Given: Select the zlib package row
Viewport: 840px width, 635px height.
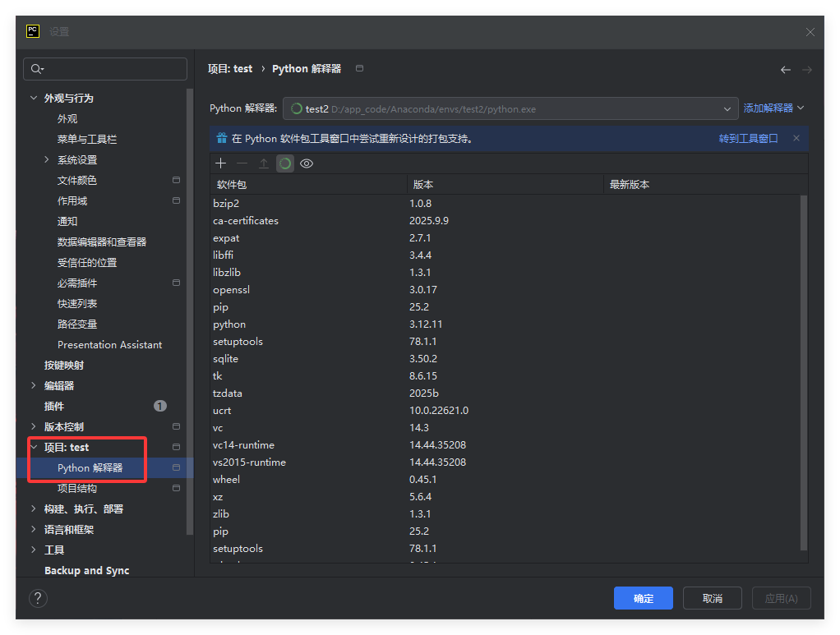Looking at the screenshot, I should [x=505, y=514].
